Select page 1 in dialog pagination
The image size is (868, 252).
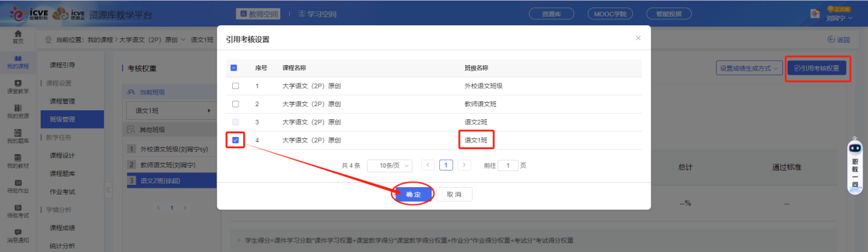pyautogui.click(x=446, y=165)
